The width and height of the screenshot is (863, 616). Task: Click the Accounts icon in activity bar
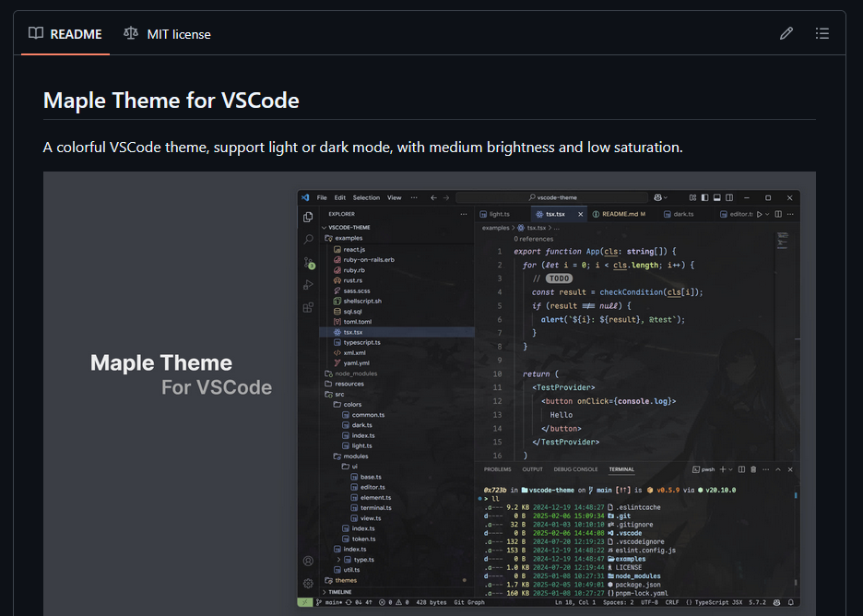click(308, 561)
